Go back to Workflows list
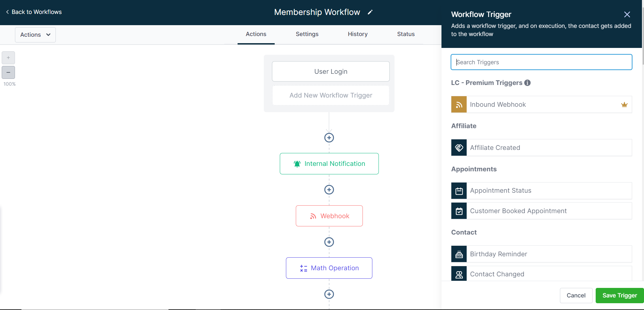This screenshot has width=644, height=310. 34,12
